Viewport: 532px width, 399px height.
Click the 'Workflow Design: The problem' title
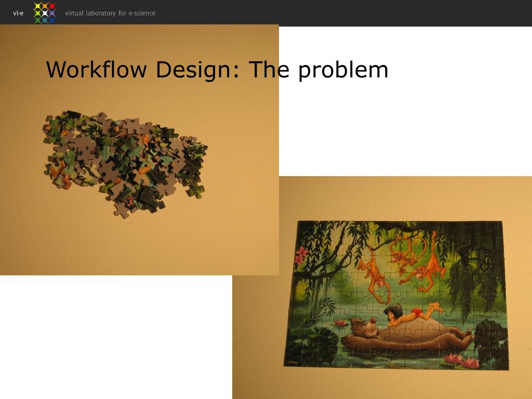tap(217, 70)
